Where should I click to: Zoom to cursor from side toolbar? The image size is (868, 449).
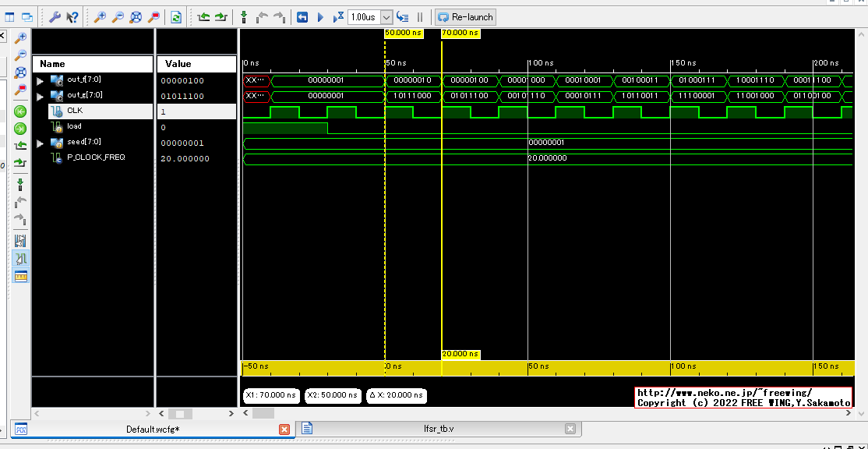(x=20, y=89)
